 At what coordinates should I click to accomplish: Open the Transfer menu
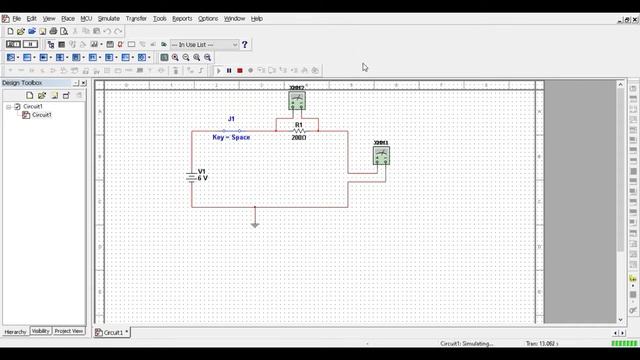click(136, 19)
